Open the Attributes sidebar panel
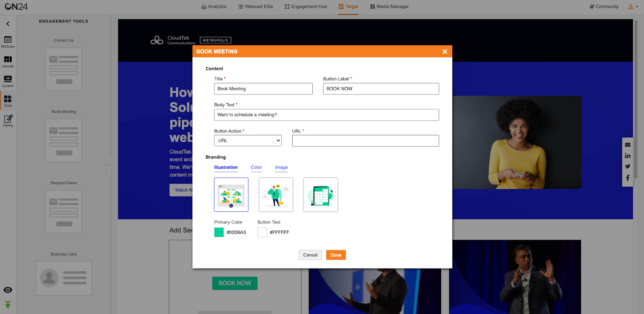644x314 pixels. [x=8, y=42]
